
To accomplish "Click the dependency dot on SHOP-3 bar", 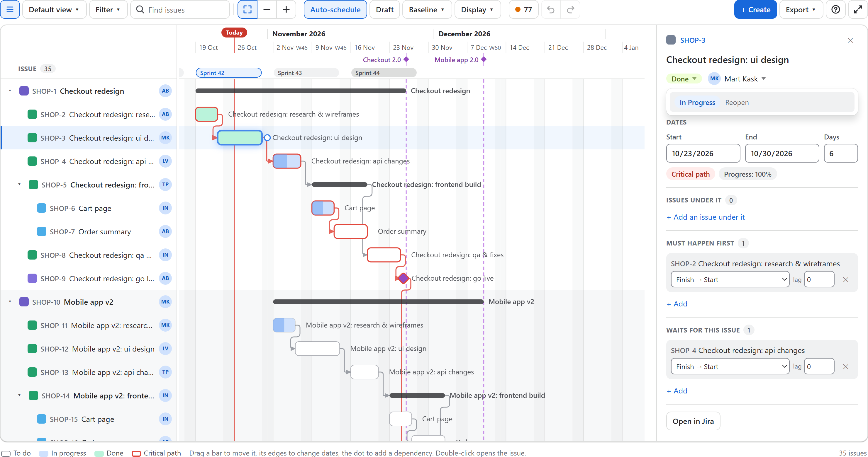I will (267, 138).
